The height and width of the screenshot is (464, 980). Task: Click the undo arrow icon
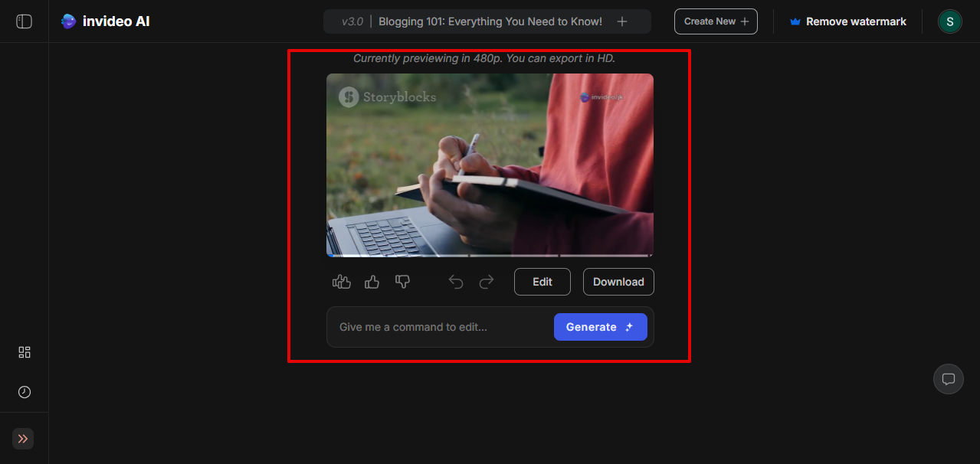[456, 282]
